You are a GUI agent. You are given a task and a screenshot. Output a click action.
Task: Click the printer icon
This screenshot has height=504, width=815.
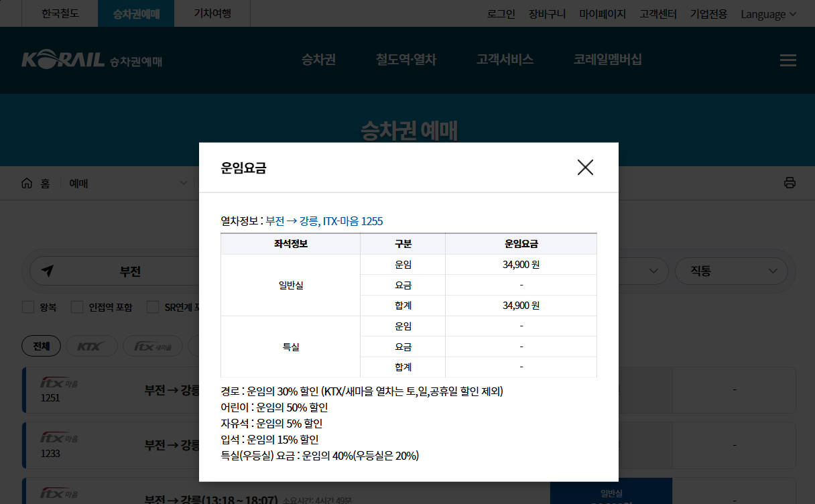point(790,183)
